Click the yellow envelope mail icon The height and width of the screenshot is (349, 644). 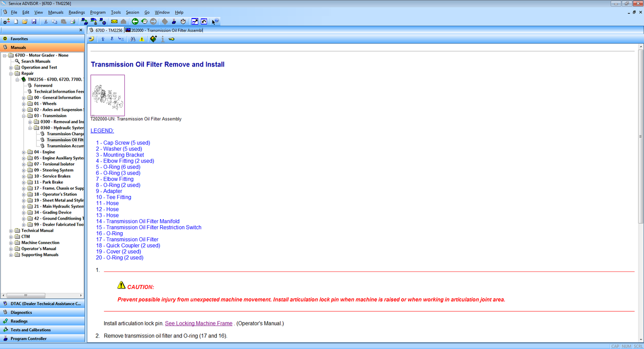tap(114, 22)
